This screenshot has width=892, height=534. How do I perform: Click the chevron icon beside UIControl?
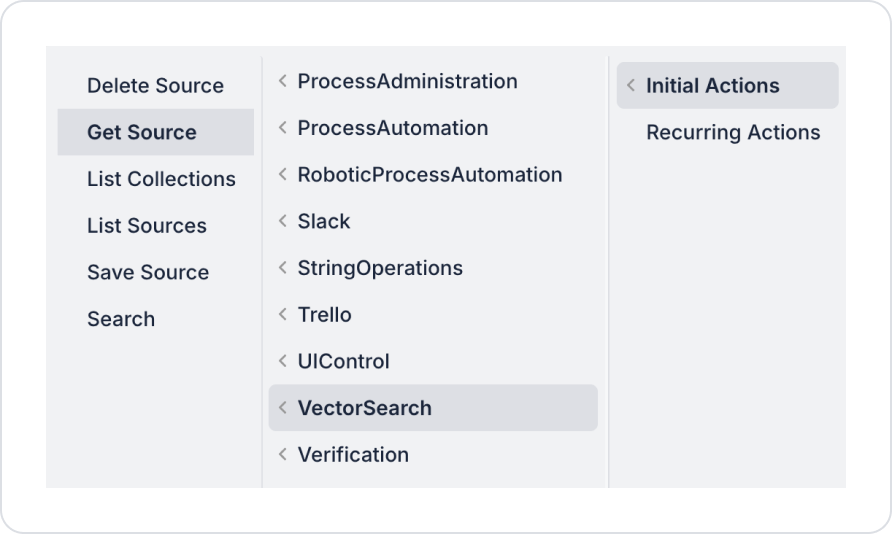click(x=283, y=362)
